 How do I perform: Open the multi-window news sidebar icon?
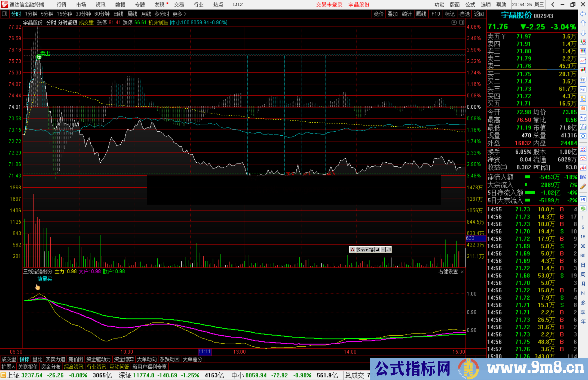pos(583,80)
